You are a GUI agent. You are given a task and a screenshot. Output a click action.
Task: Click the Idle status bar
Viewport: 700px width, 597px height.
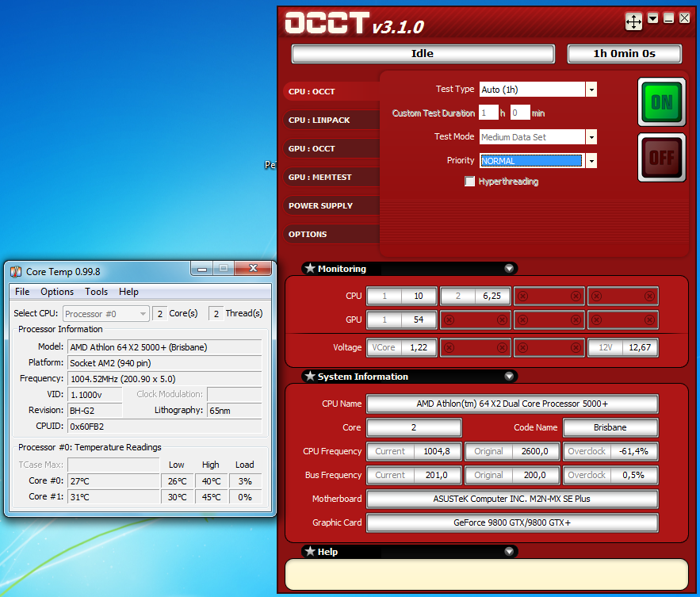pyautogui.click(x=423, y=54)
